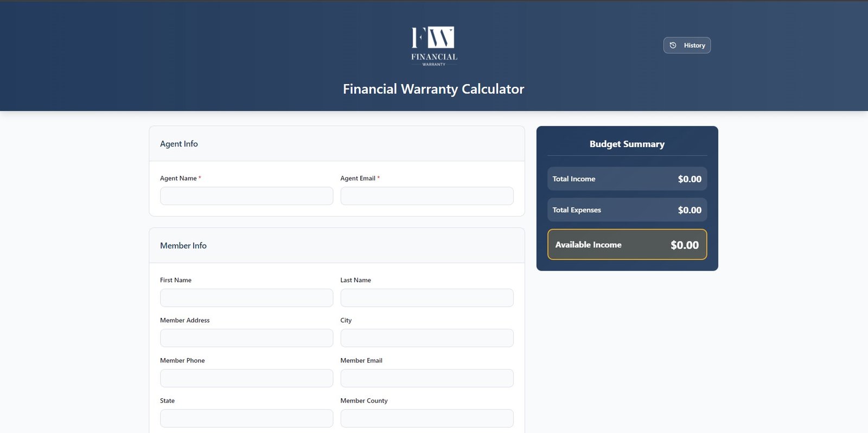Viewport: 868px width, 433px height.
Task: Click the Total Expenses summary row
Action: [627, 210]
